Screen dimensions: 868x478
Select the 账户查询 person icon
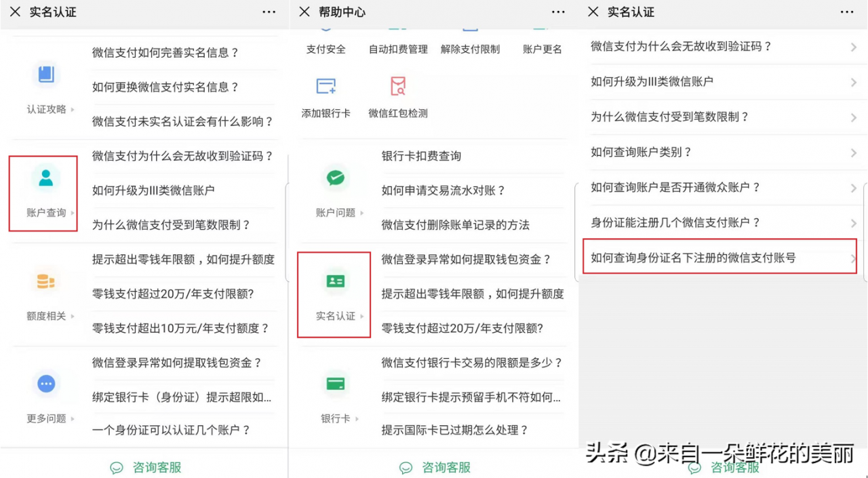tap(45, 179)
